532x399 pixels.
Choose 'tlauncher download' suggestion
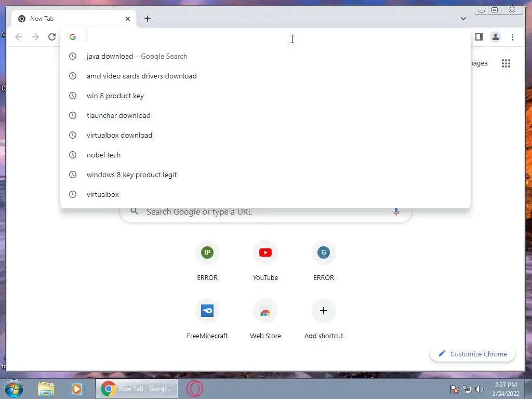(x=265, y=115)
